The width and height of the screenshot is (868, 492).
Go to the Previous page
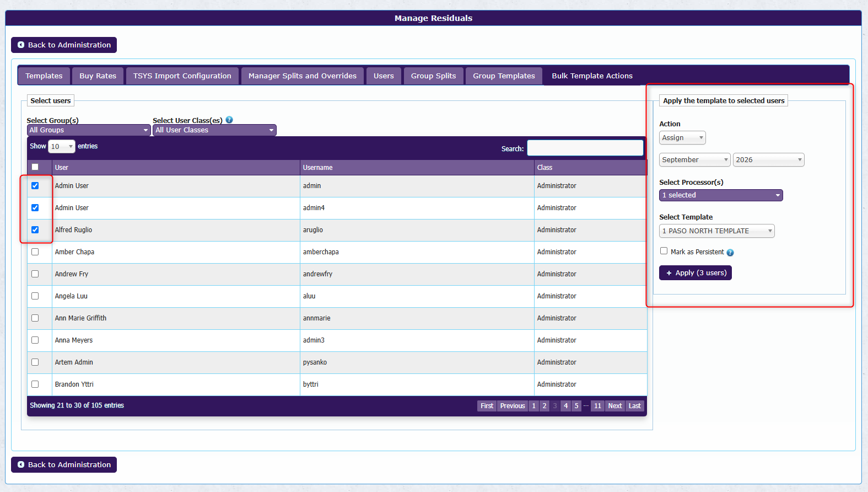(x=513, y=406)
